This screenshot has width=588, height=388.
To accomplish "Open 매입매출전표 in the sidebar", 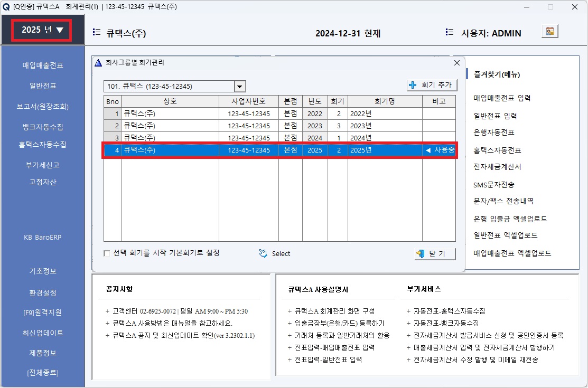I will pos(43,65).
